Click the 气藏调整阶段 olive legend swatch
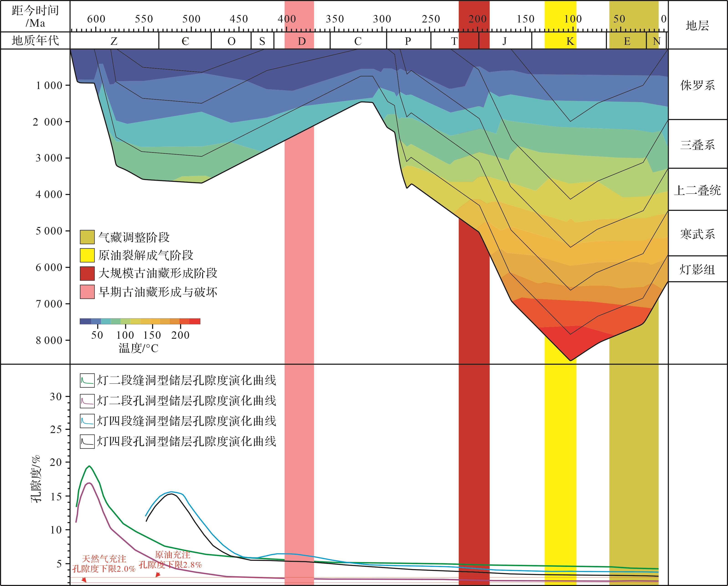Viewport: 728px width, 586px height. (x=87, y=237)
